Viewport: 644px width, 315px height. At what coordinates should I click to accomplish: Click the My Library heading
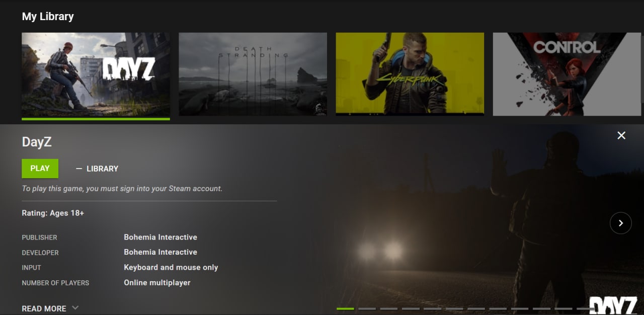48,17
